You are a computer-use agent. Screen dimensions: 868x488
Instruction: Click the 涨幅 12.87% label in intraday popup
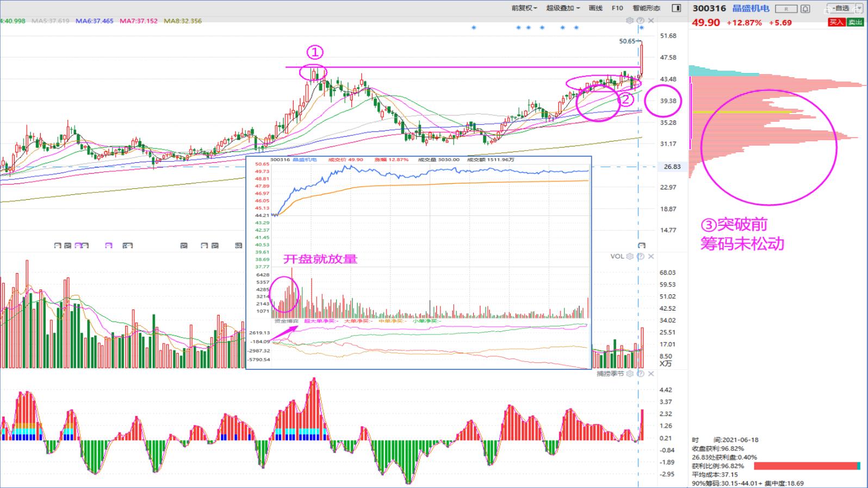click(391, 159)
